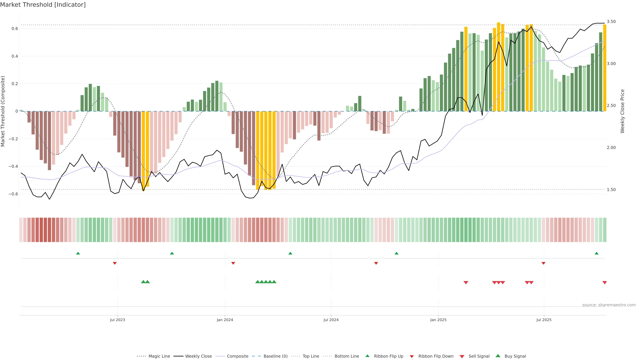Viewport: 644px width, 362px height.
Task: Toggle the Baseline (0) legend entry
Action: pyautogui.click(x=275, y=356)
